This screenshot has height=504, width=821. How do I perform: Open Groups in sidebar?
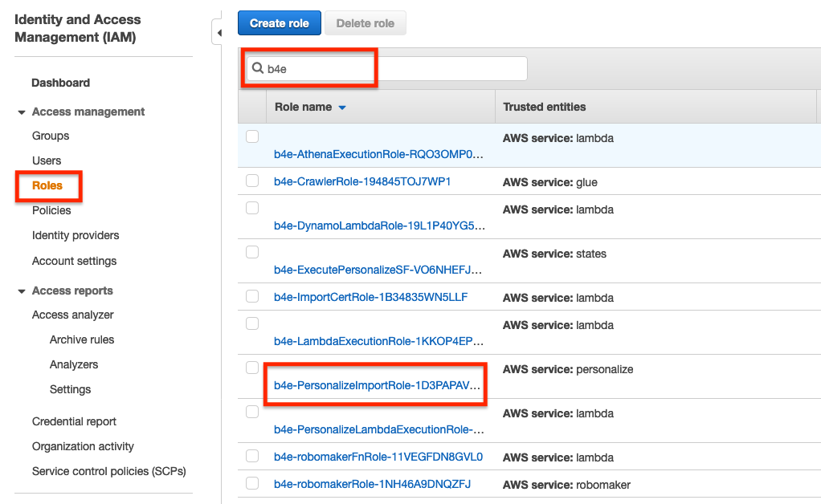click(51, 136)
